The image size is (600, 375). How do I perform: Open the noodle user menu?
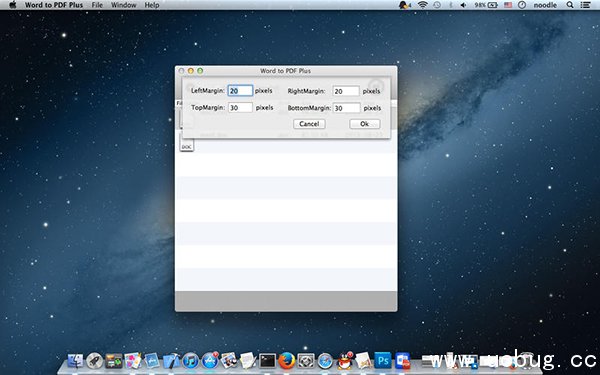coord(545,5)
